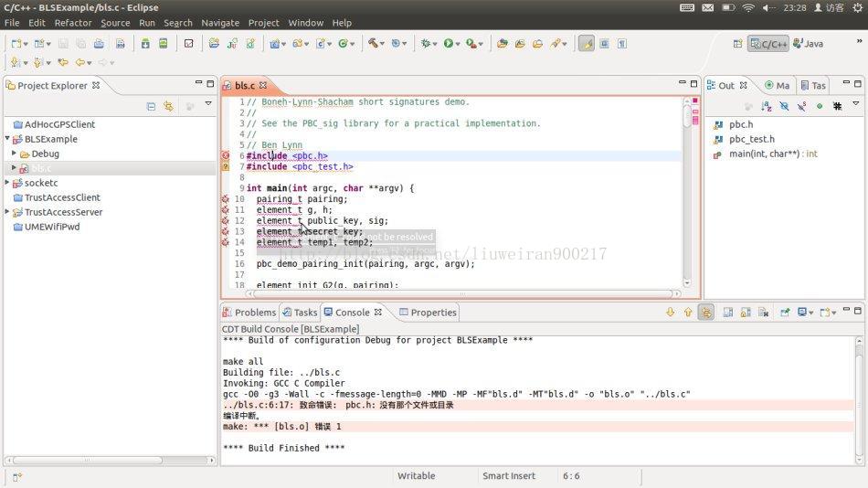Toggle Link with Editor in Project Explorer

click(169, 106)
